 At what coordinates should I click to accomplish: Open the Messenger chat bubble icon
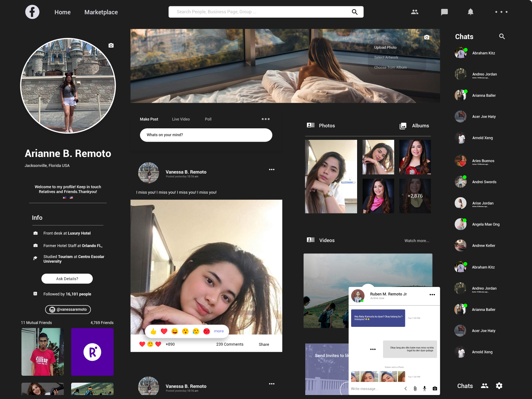444,12
